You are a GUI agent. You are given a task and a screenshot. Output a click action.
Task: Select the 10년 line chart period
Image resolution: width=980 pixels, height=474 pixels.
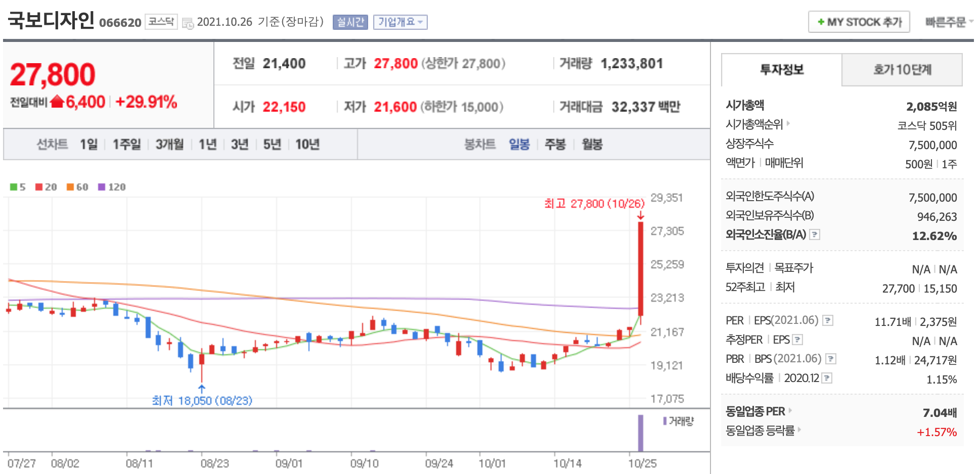(x=307, y=145)
